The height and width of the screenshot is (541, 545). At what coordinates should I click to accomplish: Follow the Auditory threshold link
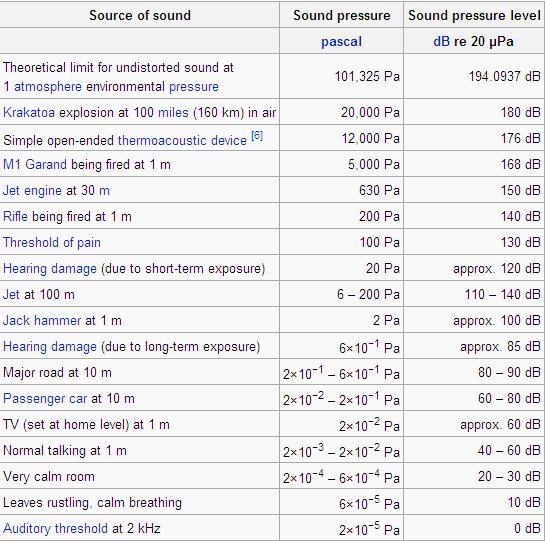pyautogui.click(x=55, y=529)
